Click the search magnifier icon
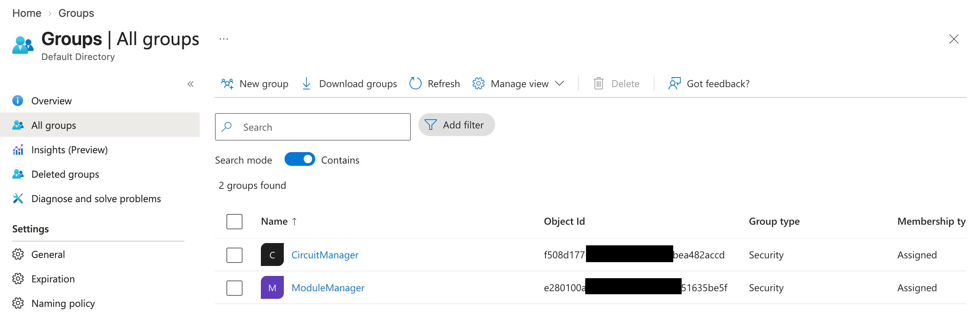 (x=227, y=126)
